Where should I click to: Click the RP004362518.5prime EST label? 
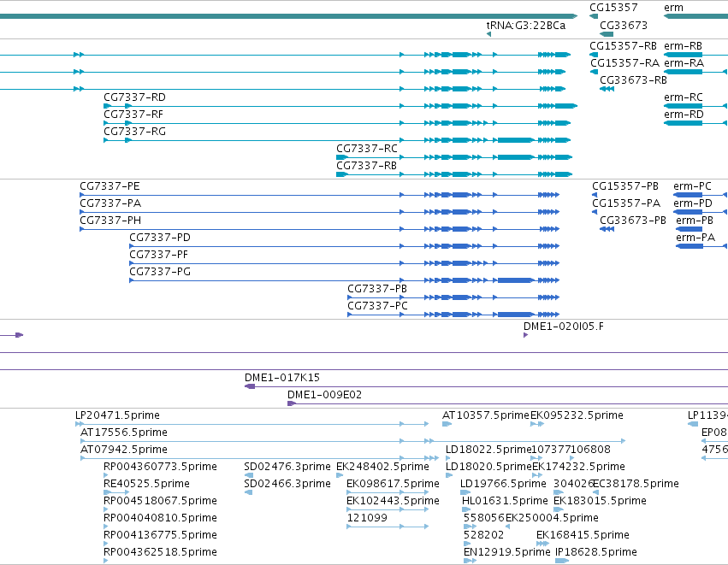tap(160, 552)
